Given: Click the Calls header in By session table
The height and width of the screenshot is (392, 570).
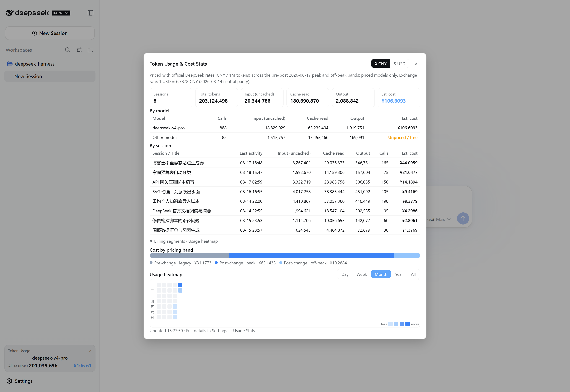Looking at the screenshot, I should [384, 153].
